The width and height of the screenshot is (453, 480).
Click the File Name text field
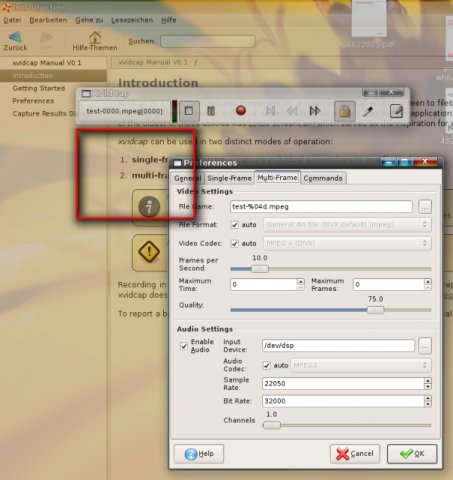321,207
